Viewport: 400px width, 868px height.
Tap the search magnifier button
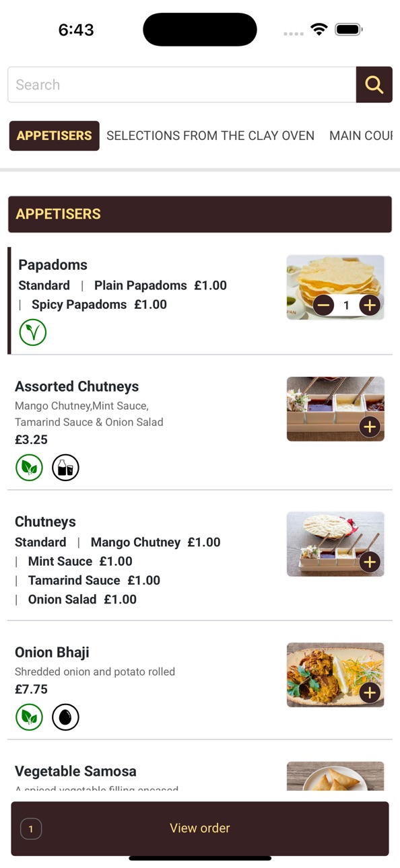pos(374,85)
